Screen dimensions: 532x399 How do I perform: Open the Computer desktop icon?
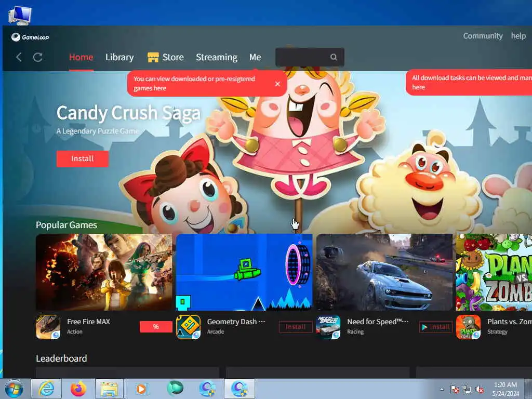(x=20, y=15)
